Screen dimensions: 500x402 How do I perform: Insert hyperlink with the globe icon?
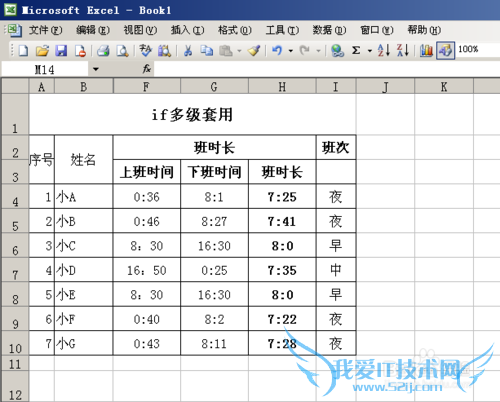(337, 51)
